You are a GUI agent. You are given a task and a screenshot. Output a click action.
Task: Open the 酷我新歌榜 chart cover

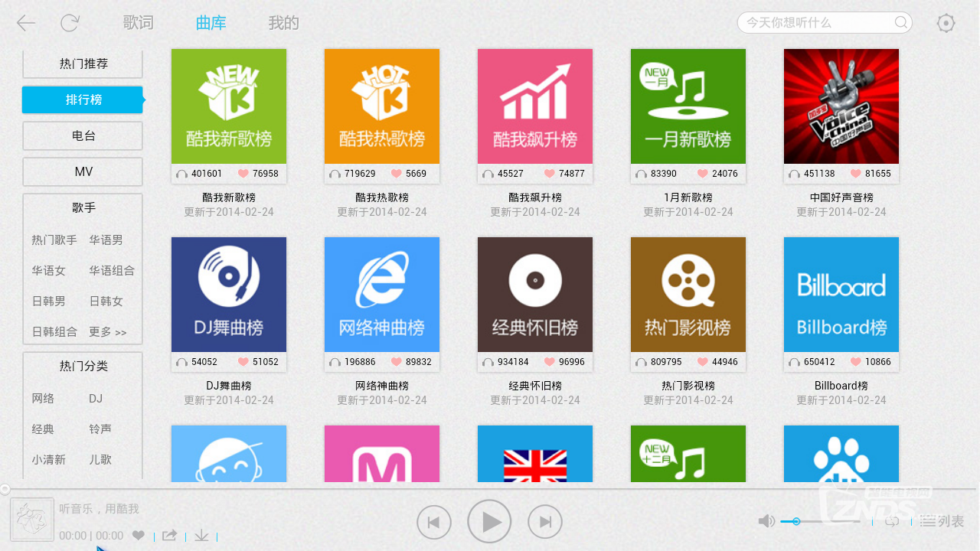click(229, 106)
